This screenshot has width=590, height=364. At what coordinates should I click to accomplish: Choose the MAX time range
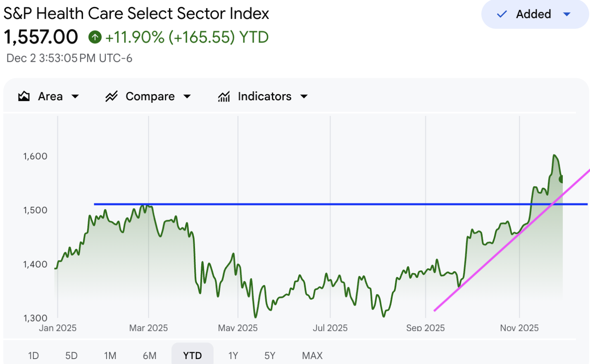[x=312, y=355]
